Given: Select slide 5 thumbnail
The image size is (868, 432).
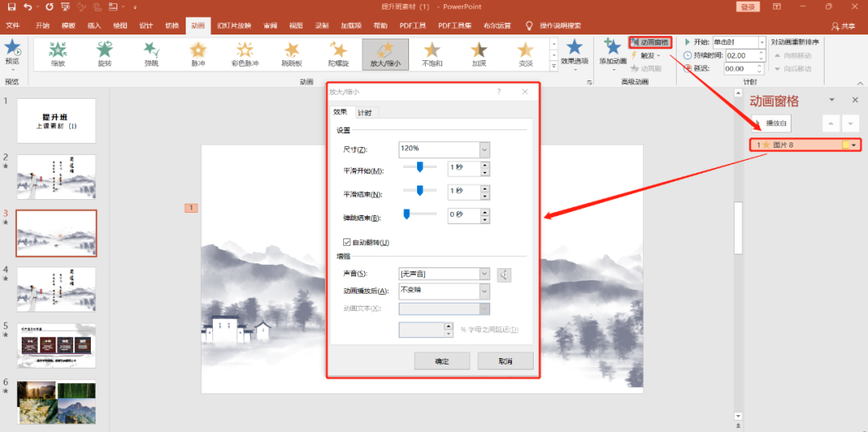Looking at the screenshot, I should (56, 346).
